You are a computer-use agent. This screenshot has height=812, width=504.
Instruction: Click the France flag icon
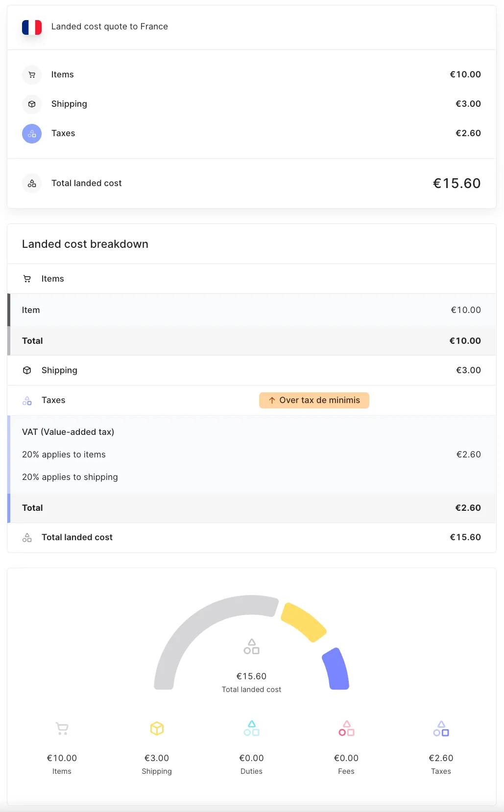[x=31, y=26]
